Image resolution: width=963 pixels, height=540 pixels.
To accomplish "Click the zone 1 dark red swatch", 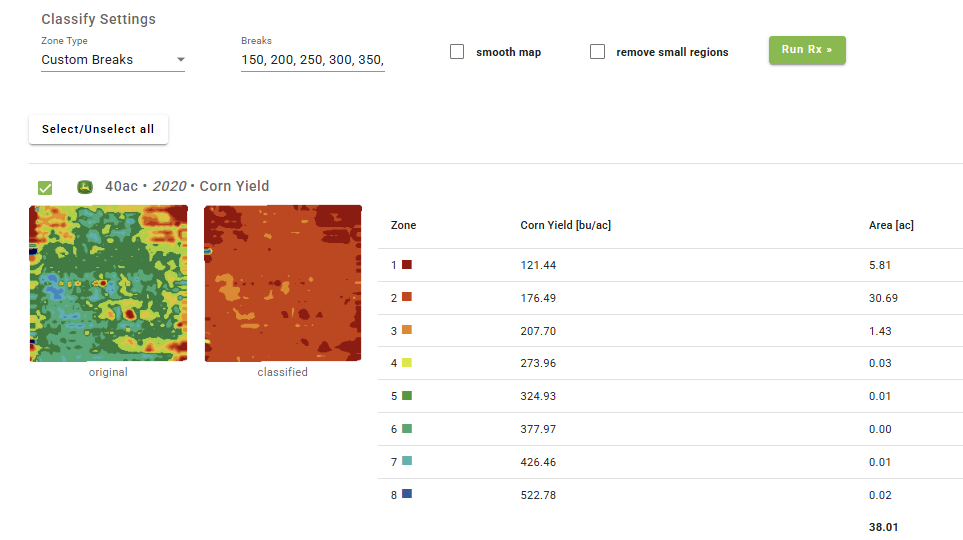I will 407,264.
